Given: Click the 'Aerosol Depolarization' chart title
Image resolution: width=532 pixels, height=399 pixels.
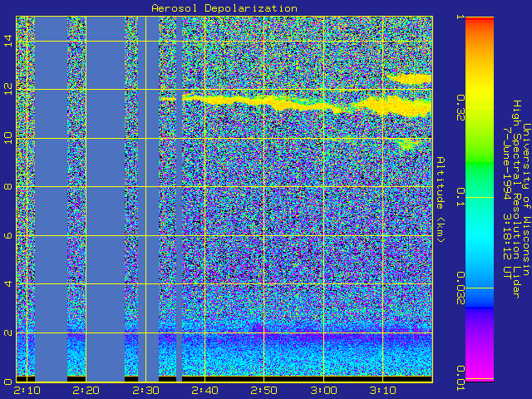Looking at the screenshot, I should pos(224,8).
